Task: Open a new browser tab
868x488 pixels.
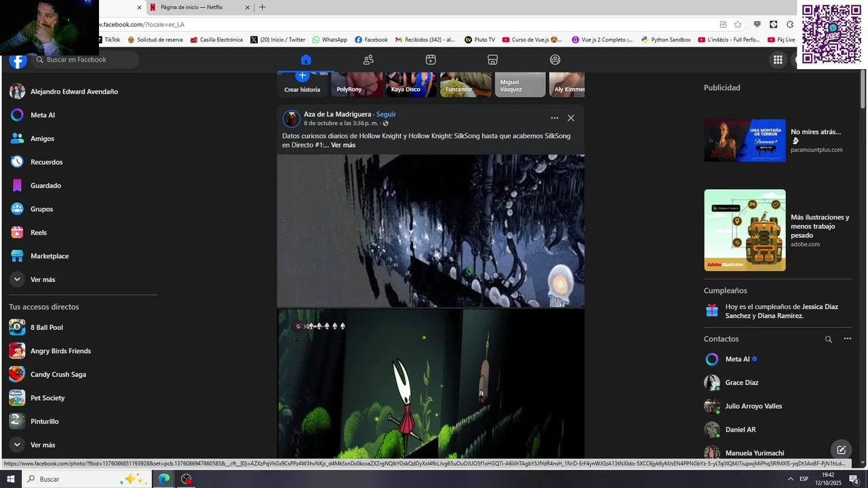Action: (262, 7)
